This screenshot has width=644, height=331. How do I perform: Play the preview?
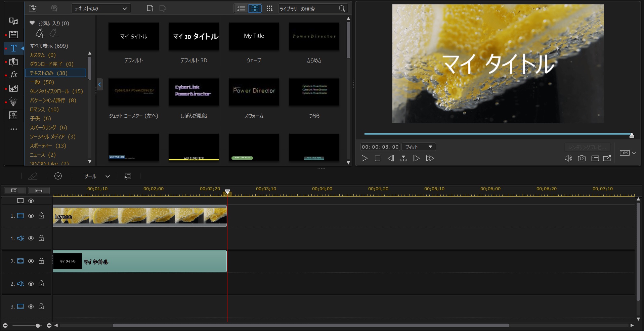tap(364, 158)
